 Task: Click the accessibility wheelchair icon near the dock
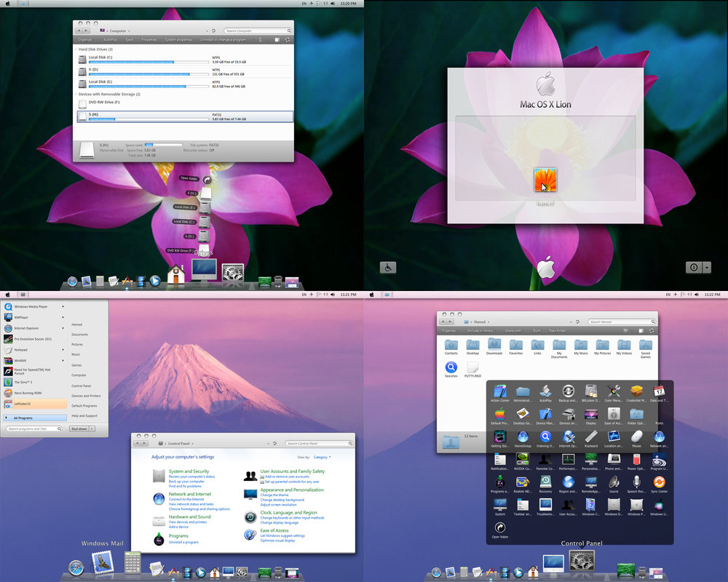click(387, 267)
